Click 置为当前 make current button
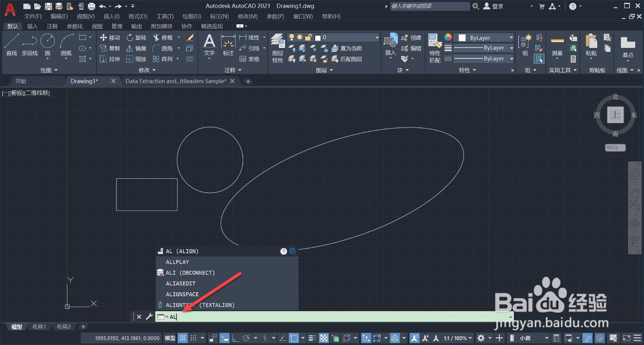644x345 pixels. point(346,48)
